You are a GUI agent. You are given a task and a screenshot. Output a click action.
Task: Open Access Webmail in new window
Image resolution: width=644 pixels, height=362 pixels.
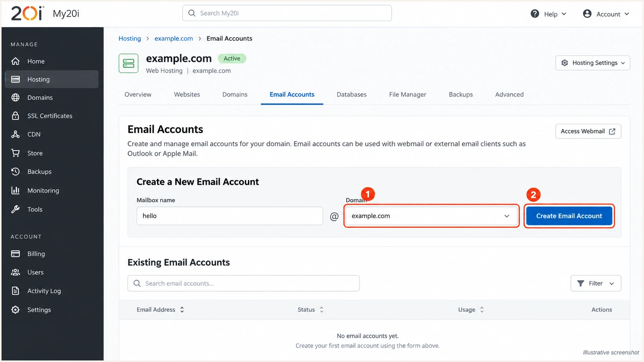[x=588, y=132]
